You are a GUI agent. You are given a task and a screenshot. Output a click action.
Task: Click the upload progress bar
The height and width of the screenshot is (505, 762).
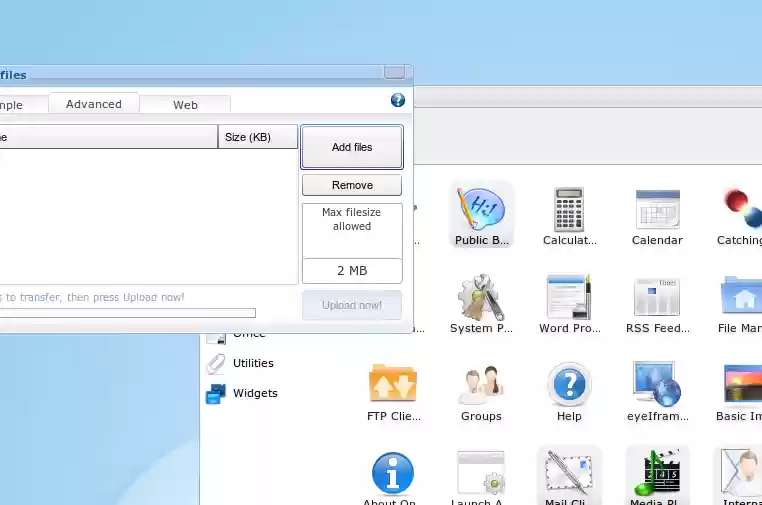[x=127, y=313]
